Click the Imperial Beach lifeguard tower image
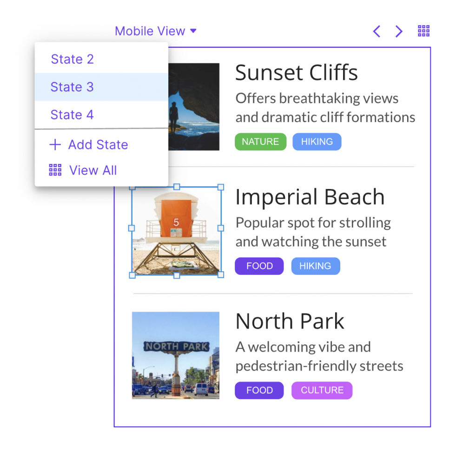The height and width of the screenshot is (452, 476). [x=176, y=231]
